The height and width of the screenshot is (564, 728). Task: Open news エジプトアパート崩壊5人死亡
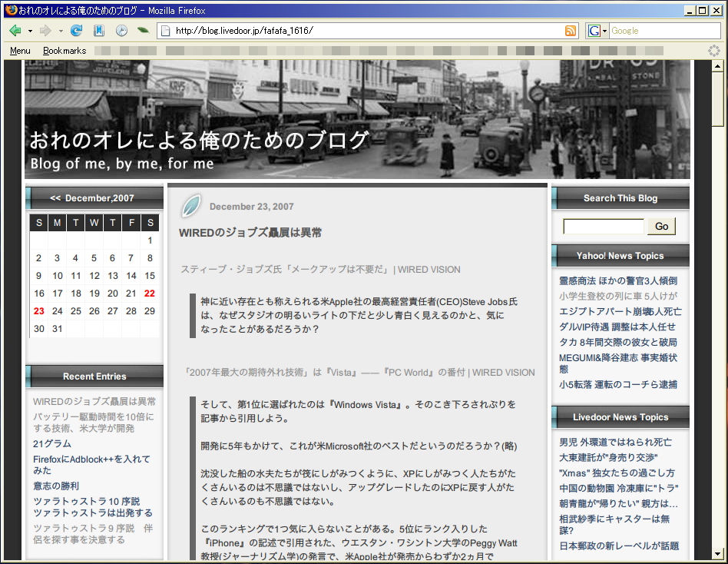click(x=620, y=311)
